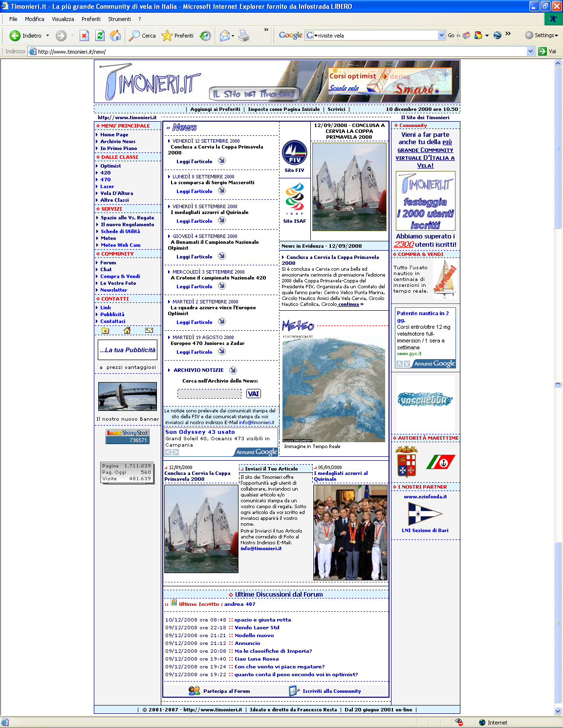Click the small house icon in sidebar

tap(127, 330)
